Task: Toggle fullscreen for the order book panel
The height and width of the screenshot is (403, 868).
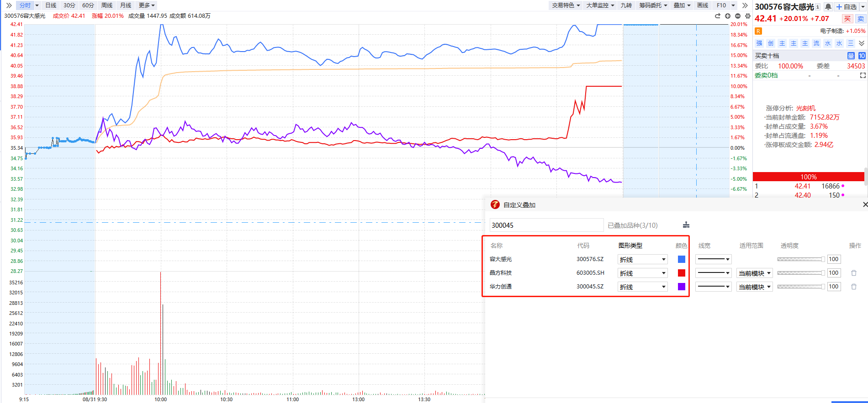Action: 863,75
